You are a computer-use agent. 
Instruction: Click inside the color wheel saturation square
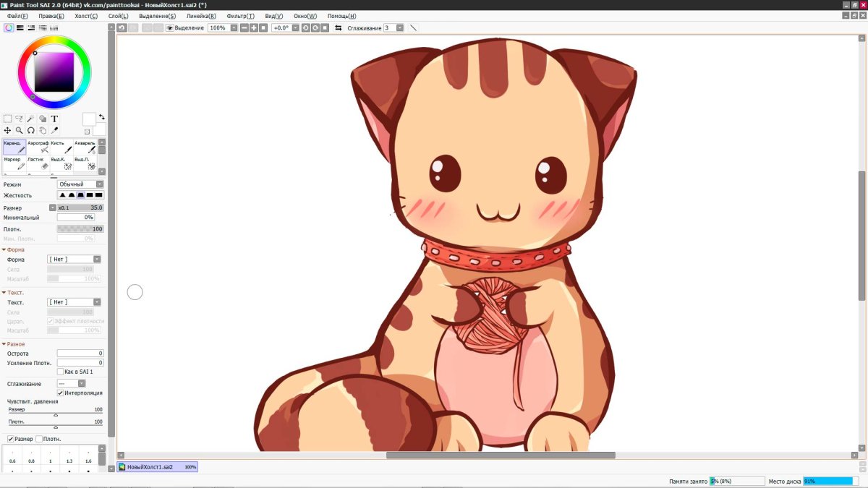[54, 72]
